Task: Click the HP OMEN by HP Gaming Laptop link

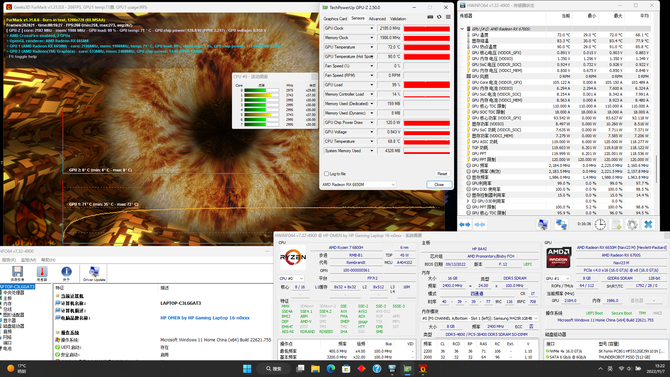Action: (x=205, y=318)
